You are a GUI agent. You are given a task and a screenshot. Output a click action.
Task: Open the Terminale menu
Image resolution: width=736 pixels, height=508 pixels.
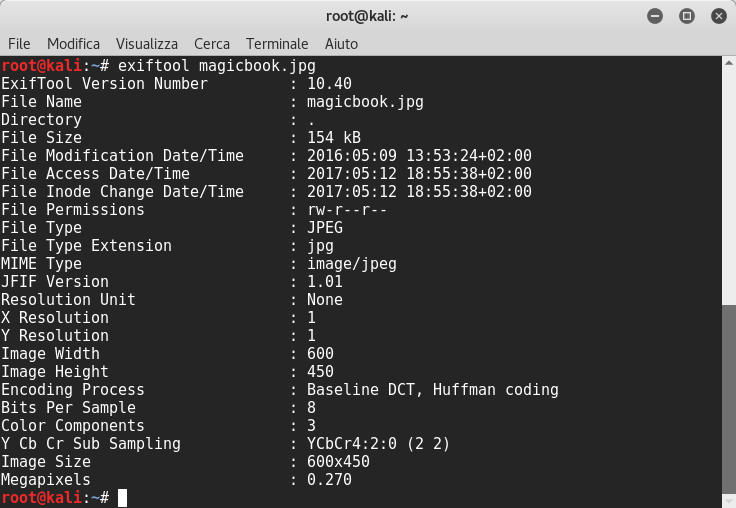click(x=277, y=44)
